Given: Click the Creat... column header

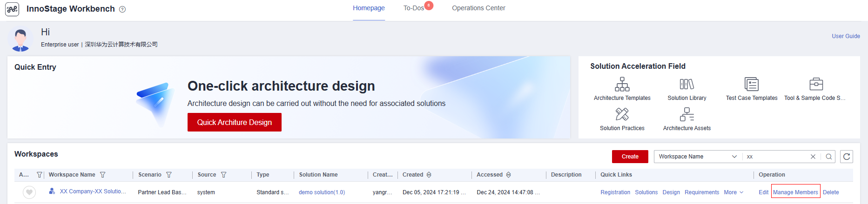Looking at the screenshot, I should pos(383,175).
